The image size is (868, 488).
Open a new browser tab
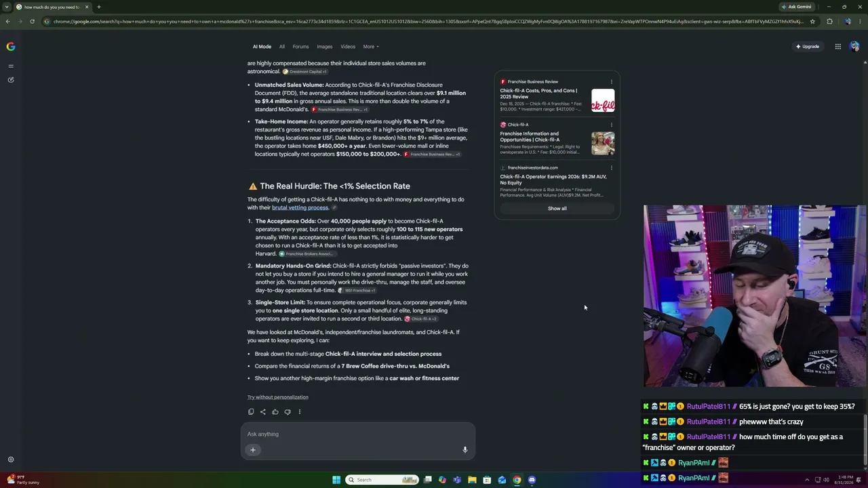[x=99, y=7]
